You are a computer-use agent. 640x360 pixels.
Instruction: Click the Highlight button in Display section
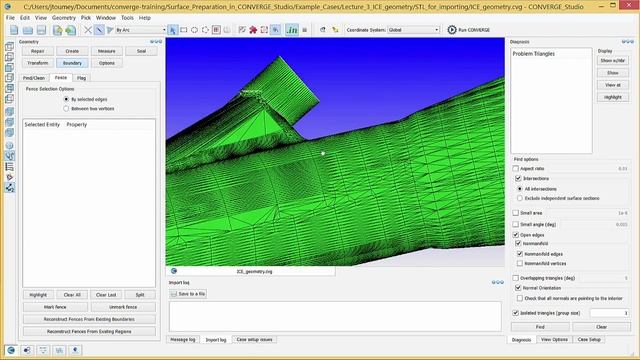click(613, 97)
